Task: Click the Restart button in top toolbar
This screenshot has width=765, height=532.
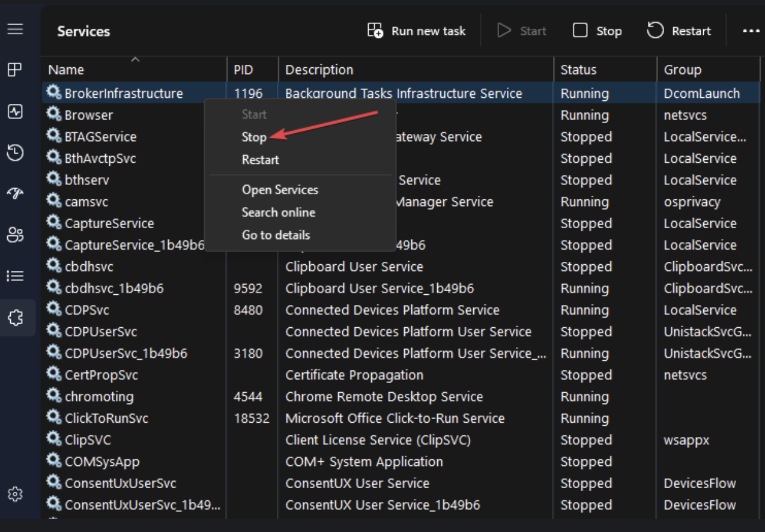Action: (679, 31)
